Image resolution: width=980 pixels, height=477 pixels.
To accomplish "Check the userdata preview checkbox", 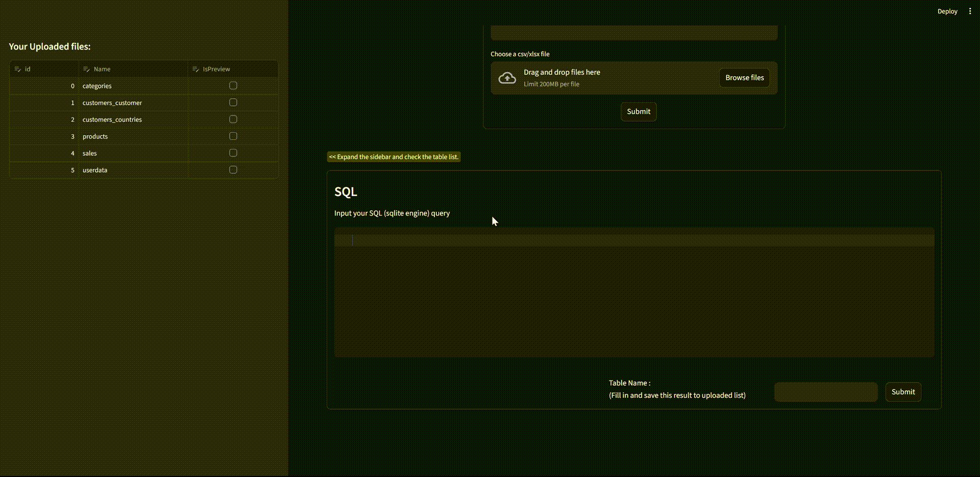I will pyautogui.click(x=233, y=170).
